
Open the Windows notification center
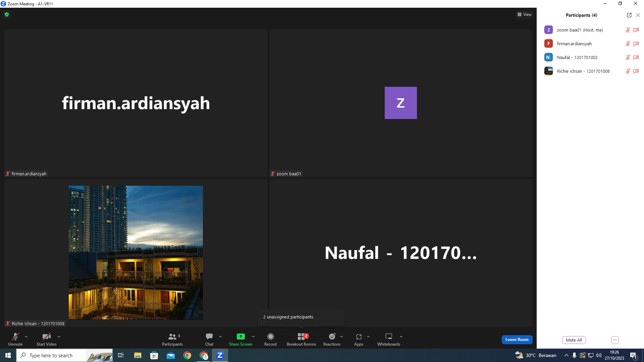pos(634,355)
